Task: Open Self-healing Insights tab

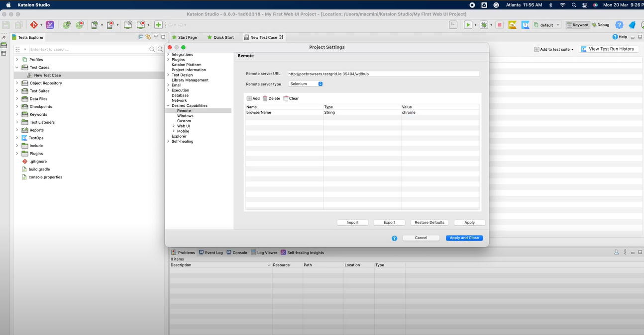Action: [302, 252]
